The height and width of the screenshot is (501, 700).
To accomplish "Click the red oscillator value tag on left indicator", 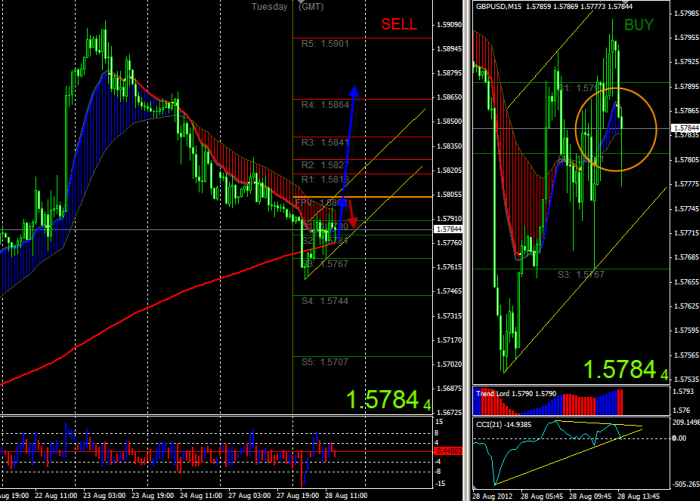I will 448,451.
